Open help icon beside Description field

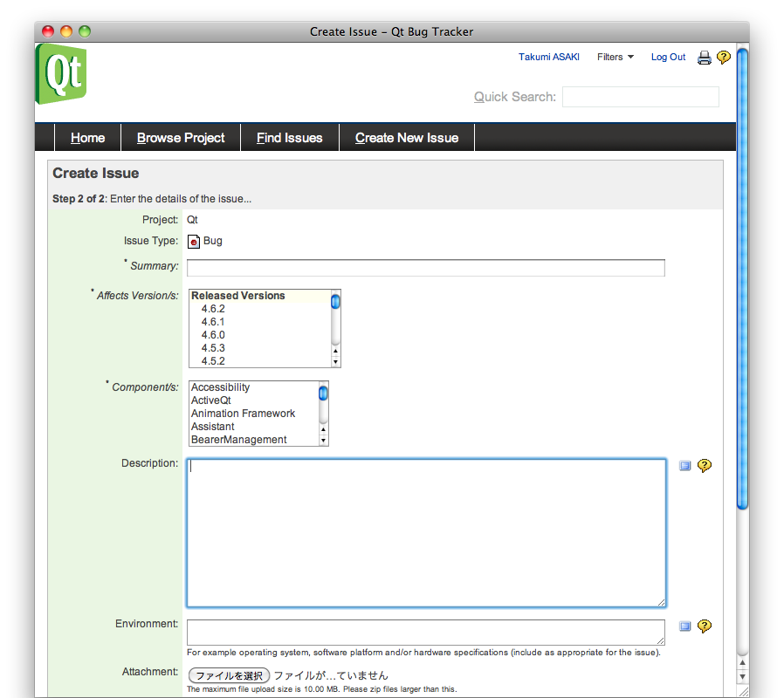point(705,466)
